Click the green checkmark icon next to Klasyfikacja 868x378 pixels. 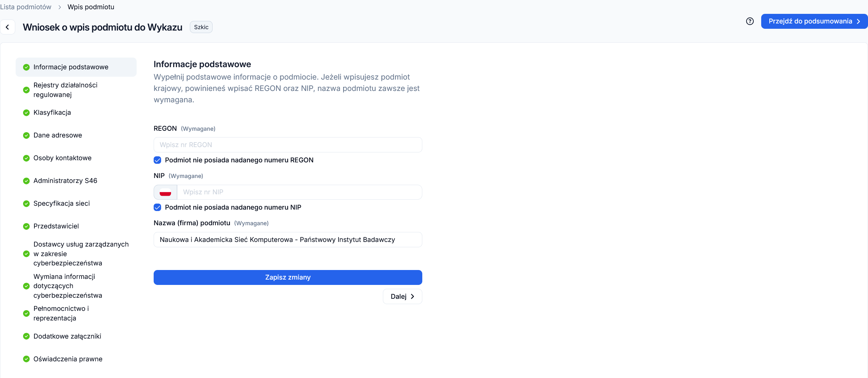coord(26,113)
